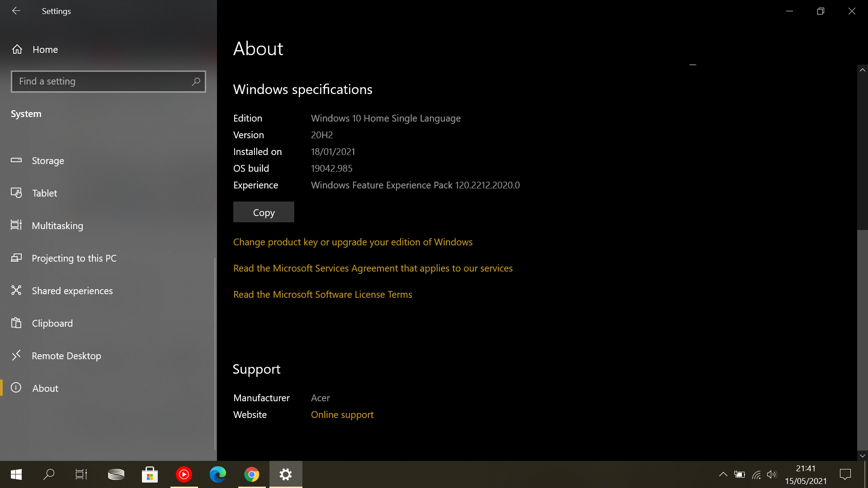Read the Microsoft Services Agreement link
This screenshot has height=488, width=868.
click(373, 268)
